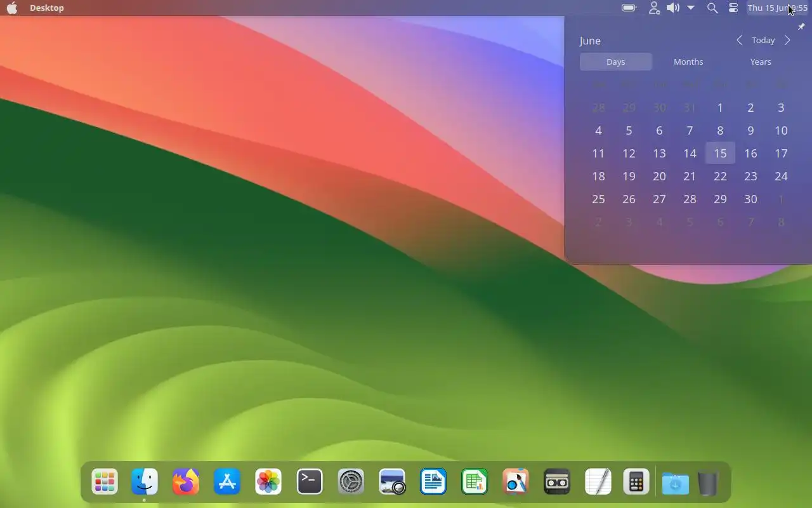812x508 pixels.
Task: Switch to the Days tab
Action: click(615, 62)
